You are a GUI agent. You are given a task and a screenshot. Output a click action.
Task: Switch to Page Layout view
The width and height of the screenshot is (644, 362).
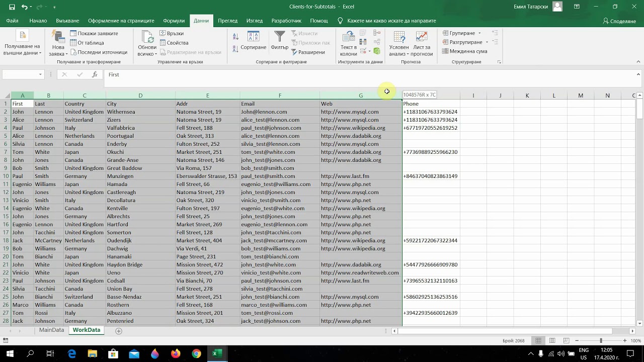point(552,341)
